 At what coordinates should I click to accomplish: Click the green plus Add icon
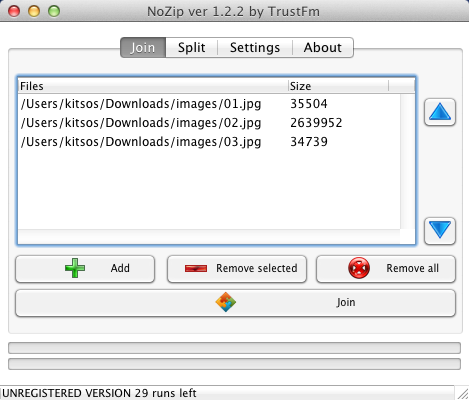[x=75, y=268]
